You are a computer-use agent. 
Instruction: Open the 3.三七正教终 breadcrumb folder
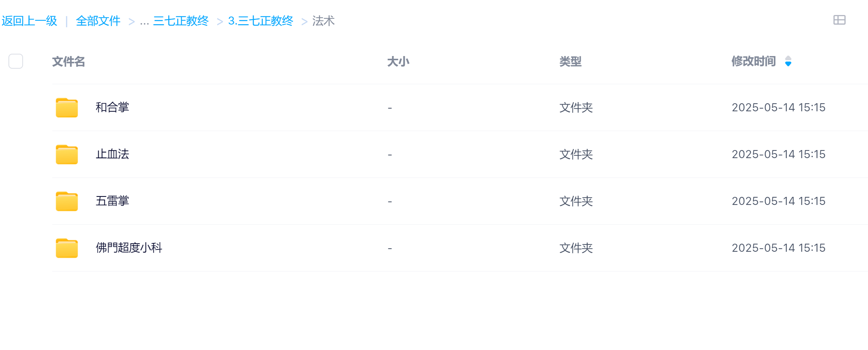click(x=261, y=21)
